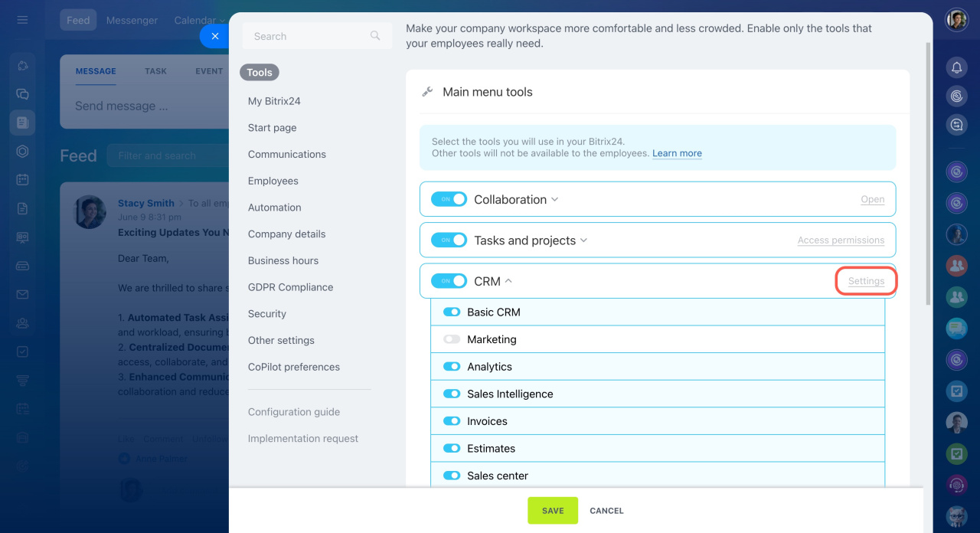980x533 pixels.
Task: Open the Implementation request link
Action: [303, 439]
